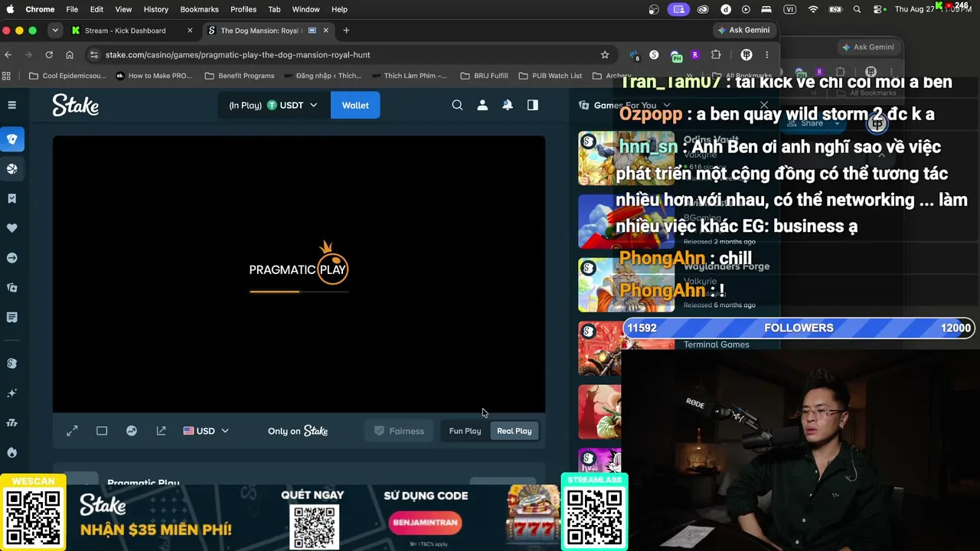This screenshot has width=980, height=551.
Task: Select the Casino cards icon in sidebar
Action: click(11, 139)
